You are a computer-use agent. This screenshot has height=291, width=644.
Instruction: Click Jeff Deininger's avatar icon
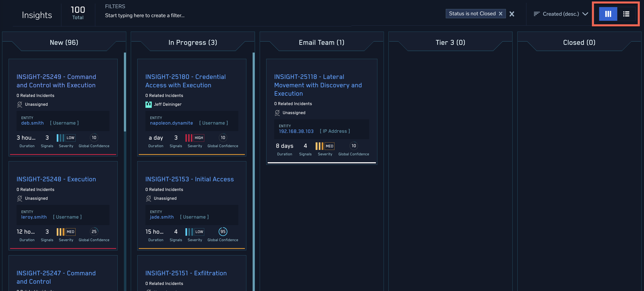[149, 104]
